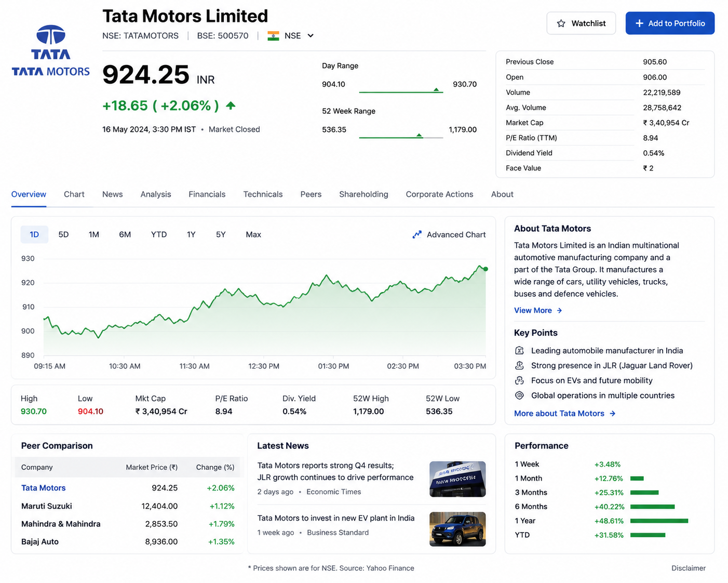Image resolution: width=728 pixels, height=583 pixels.
Task: Click the Global operations icon
Action: 519,395
